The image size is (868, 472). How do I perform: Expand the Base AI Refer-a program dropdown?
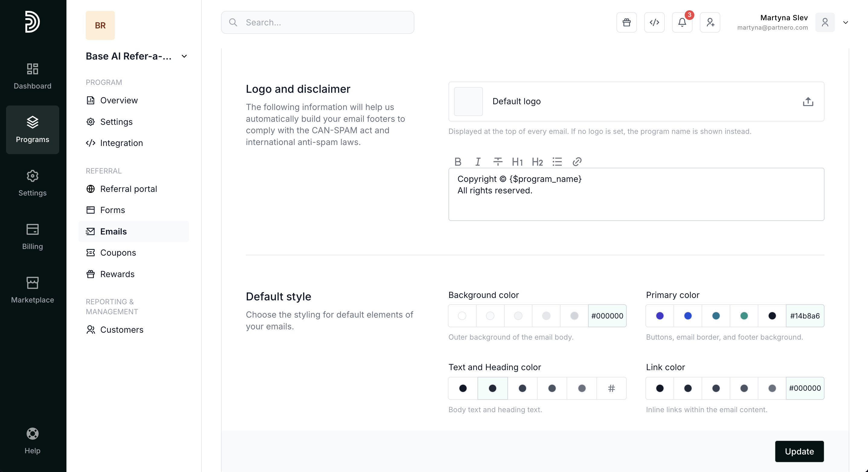click(x=184, y=56)
